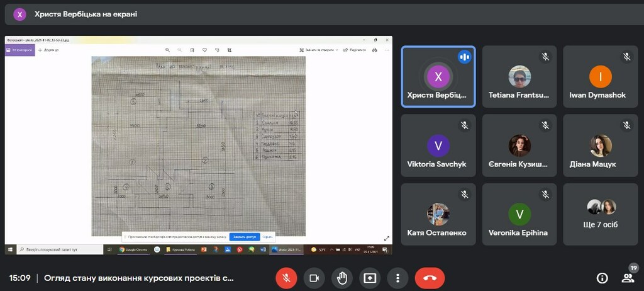644x291 pixels.
Task: Show the participants list with 19 badge
Action: tap(627, 278)
